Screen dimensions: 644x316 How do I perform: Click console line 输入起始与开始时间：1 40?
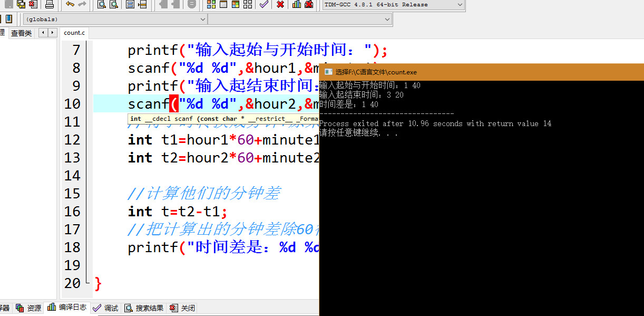coord(370,85)
